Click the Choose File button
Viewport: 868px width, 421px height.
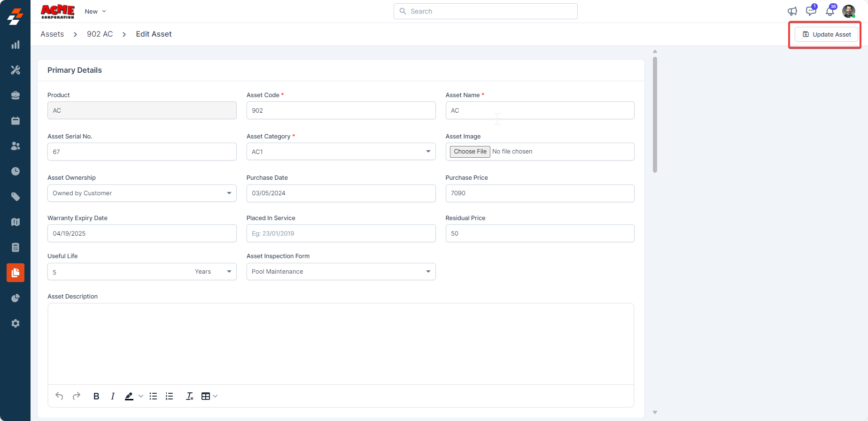(x=470, y=152)
